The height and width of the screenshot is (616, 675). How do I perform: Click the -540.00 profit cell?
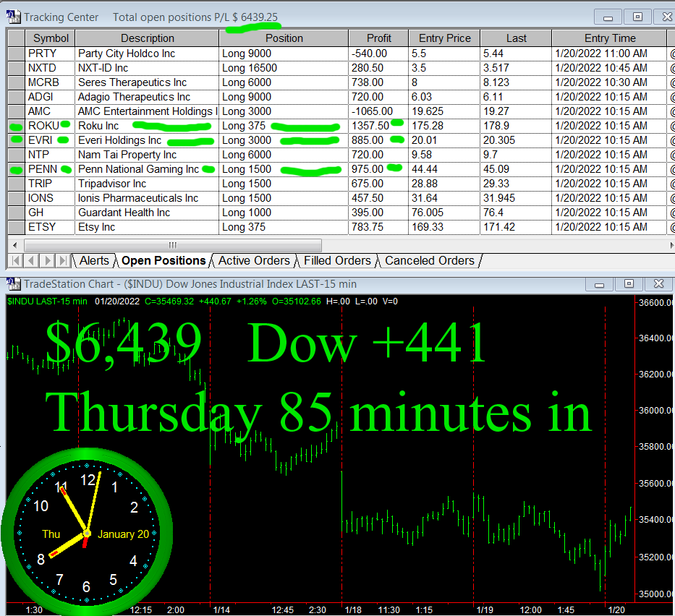coord(378,54)
